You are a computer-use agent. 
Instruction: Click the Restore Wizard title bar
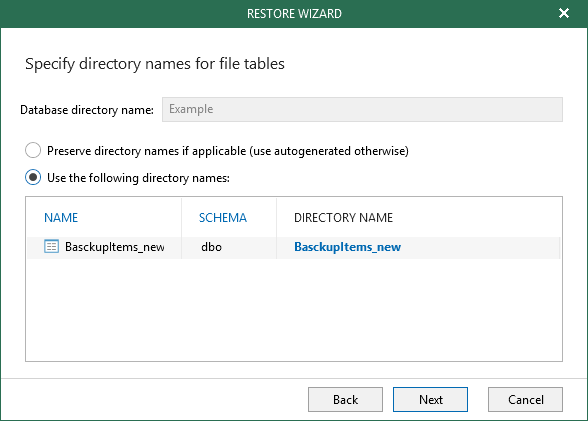click(294, 13)
